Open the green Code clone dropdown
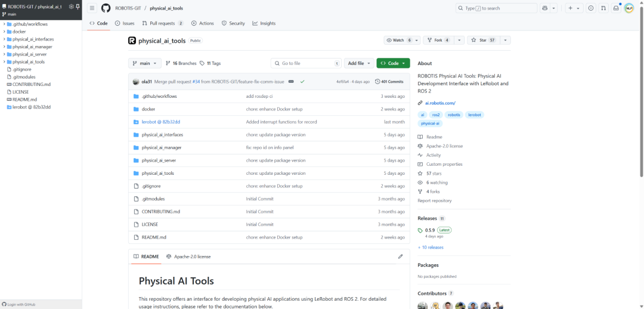This screenshot has width=644, height=309. (x=393, y=63)
